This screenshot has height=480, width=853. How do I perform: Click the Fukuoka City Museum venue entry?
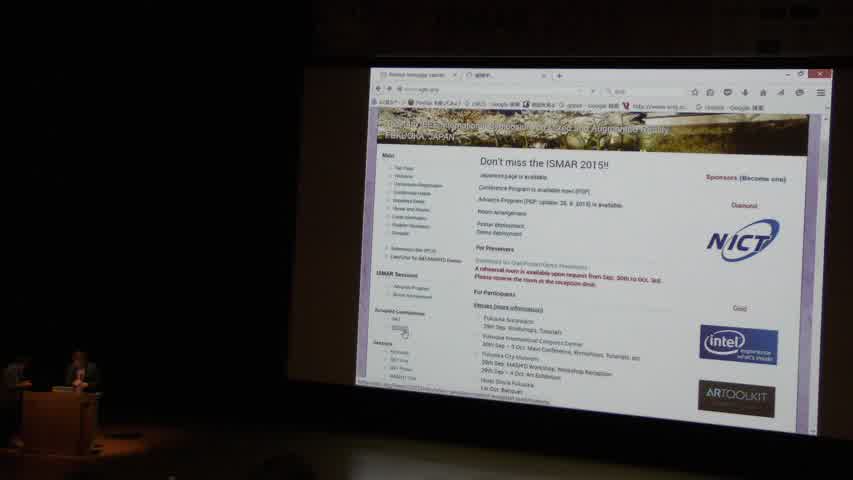point(510,358)
